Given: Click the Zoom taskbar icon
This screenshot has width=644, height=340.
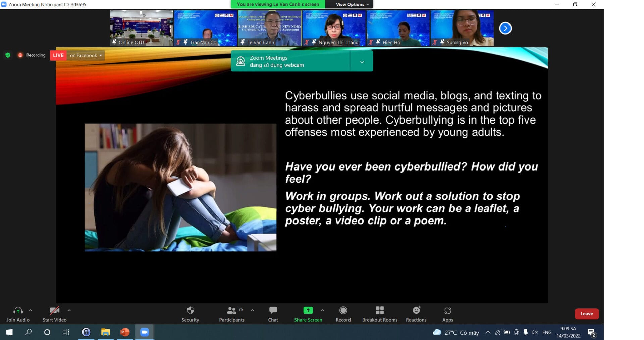Looking at the screenshot, I should (x=145, y=332).
